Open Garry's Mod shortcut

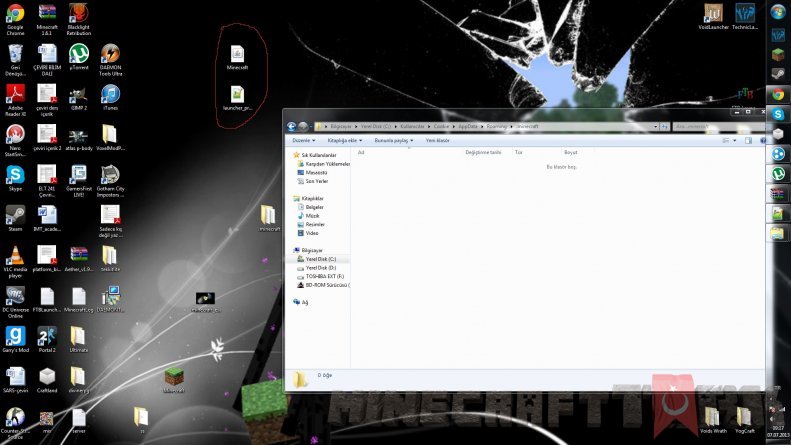pyautogui.click(x=15, y=340)
